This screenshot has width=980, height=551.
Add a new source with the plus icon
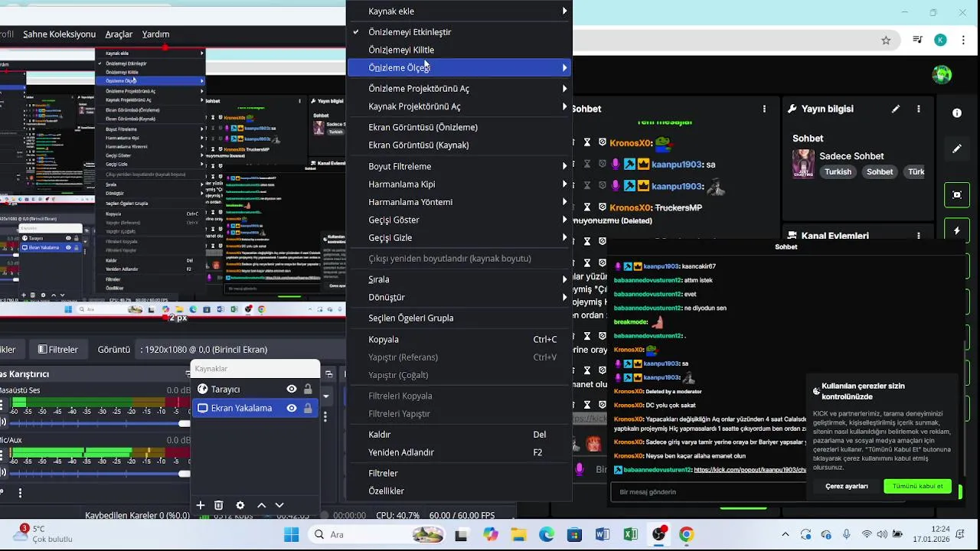(201, 505)
